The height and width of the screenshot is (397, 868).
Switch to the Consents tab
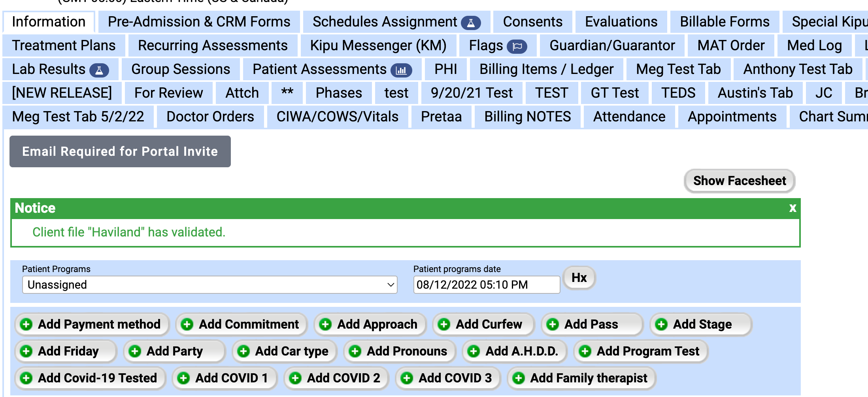[532, 22]
